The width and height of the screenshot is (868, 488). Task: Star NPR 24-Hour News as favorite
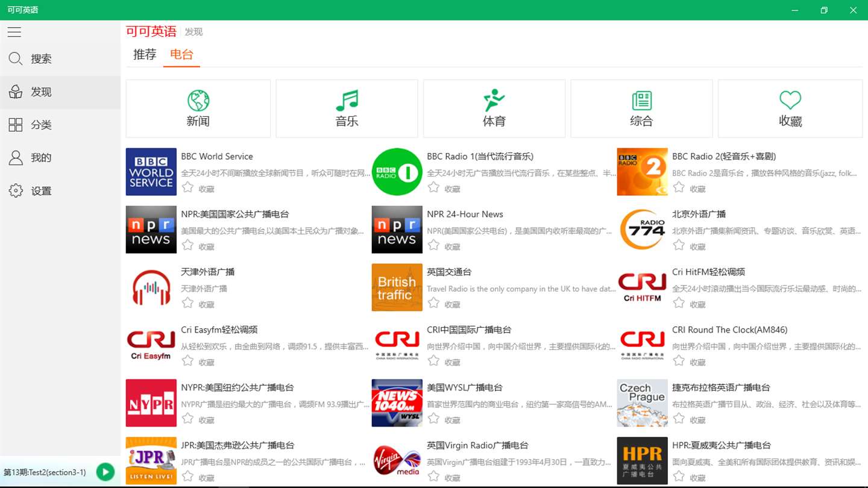click(433, 245)
